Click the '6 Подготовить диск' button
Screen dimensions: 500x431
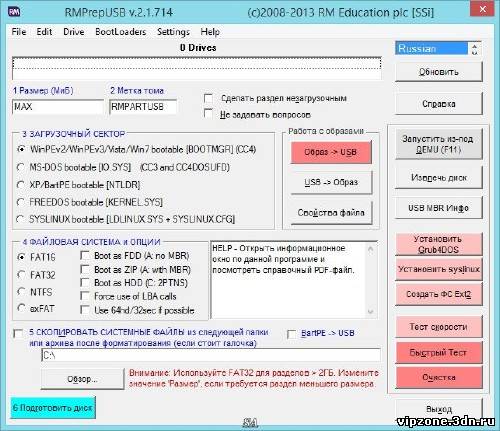[53, 408]
